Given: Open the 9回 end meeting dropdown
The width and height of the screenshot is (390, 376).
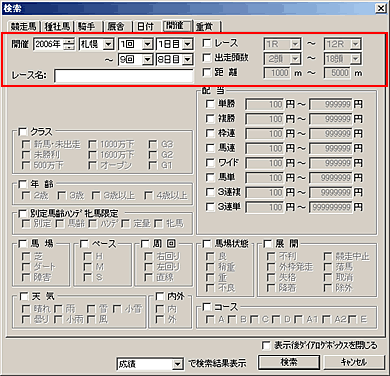Looking at the screenshot, I should pyautogui.click(x=147, y=60).
